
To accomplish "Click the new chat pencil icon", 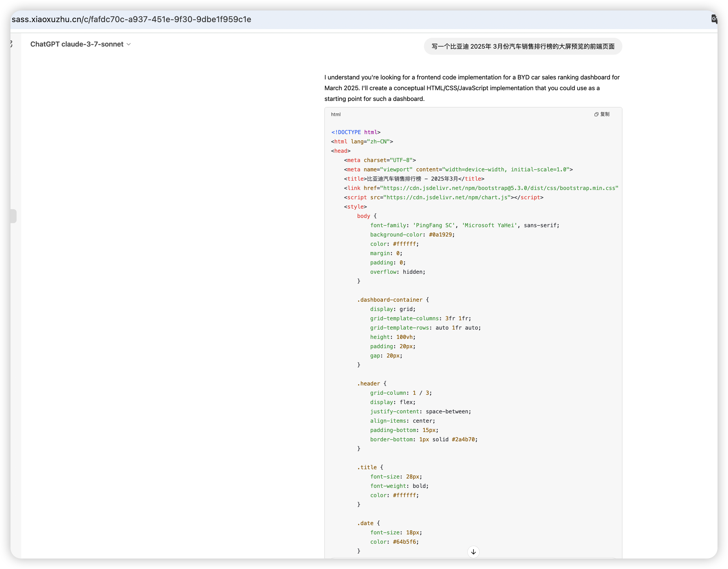I will tap(11, 44).
